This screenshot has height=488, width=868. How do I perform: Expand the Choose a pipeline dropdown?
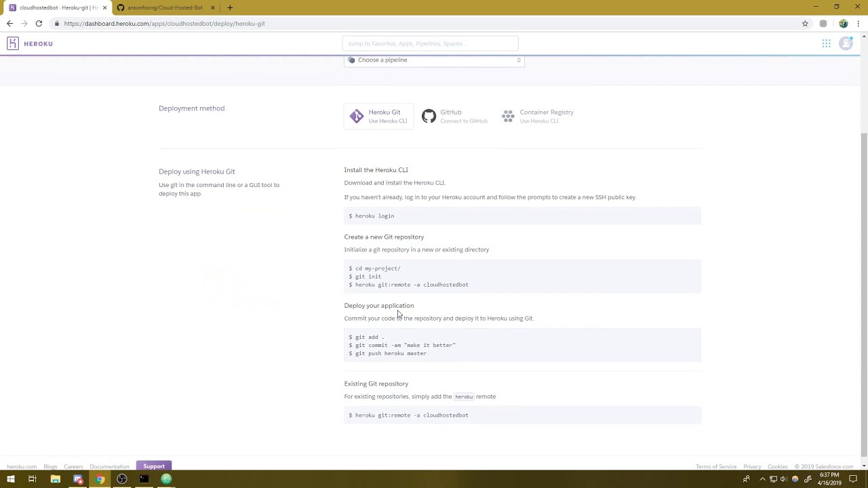434,60
